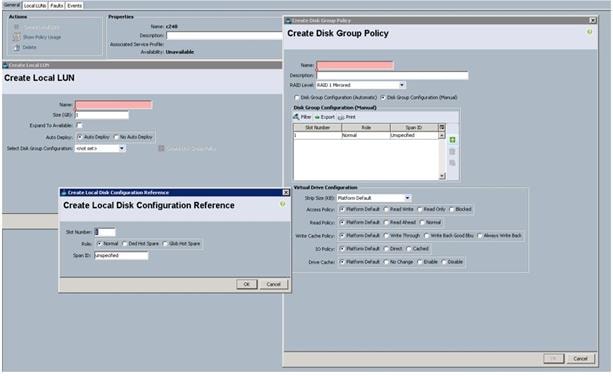Click OK in the reference dialog
This screenshot has height=376, width=613.
(x=247, y=284)
